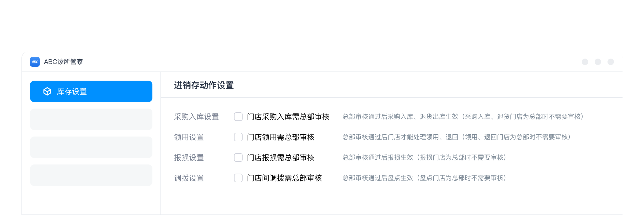Viewport: 644px width, 215px height.
Task: Click the 调拨设置 row label
Action: [189, 178]
